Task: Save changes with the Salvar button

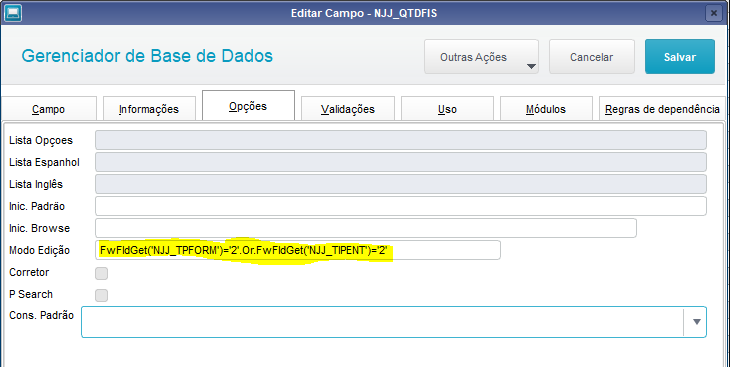Action: point(680,57)
